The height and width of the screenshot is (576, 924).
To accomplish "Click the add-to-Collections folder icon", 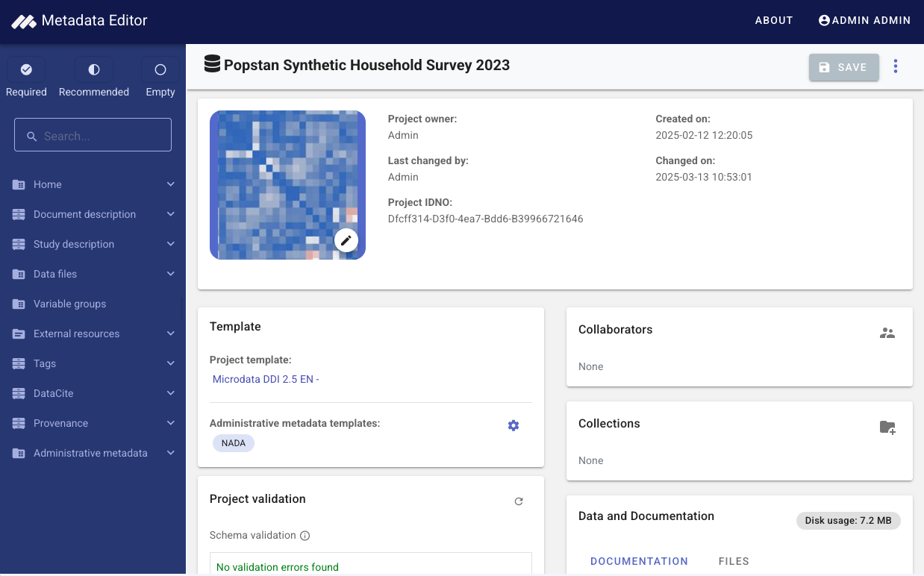I will tap(887, 427).
